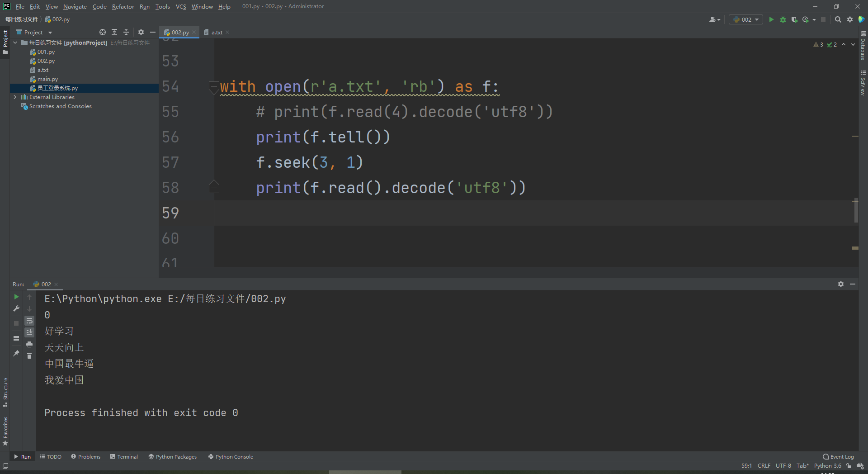Open Search Everywhere magnifier icon
Viewport: 868px width, 474px height.
[838, 19]
